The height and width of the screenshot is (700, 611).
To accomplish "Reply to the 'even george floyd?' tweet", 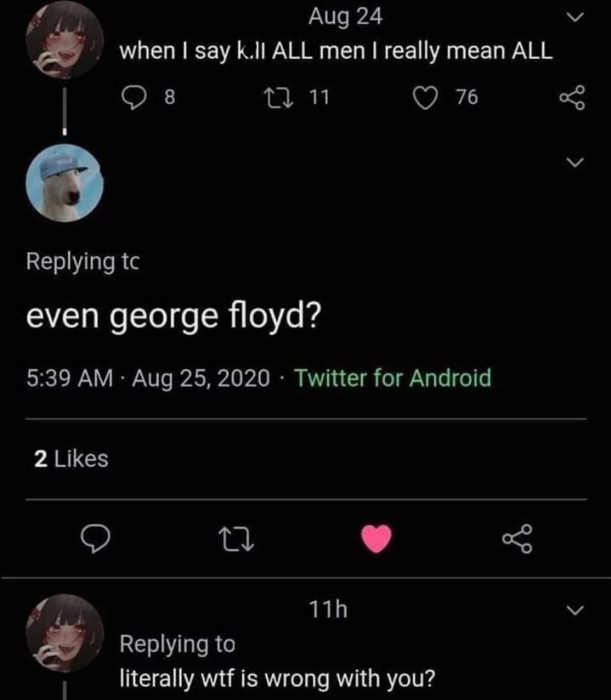I will pos(95,540).
